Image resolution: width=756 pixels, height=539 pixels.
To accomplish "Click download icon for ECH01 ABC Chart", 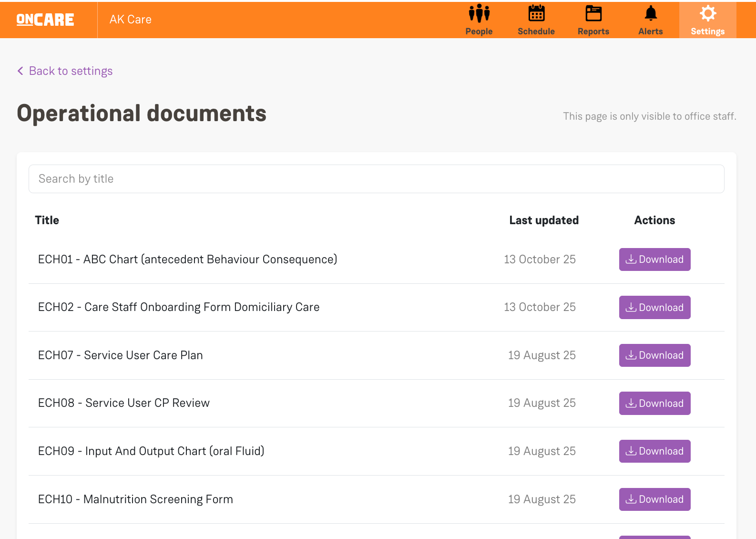I will (631, 259).
